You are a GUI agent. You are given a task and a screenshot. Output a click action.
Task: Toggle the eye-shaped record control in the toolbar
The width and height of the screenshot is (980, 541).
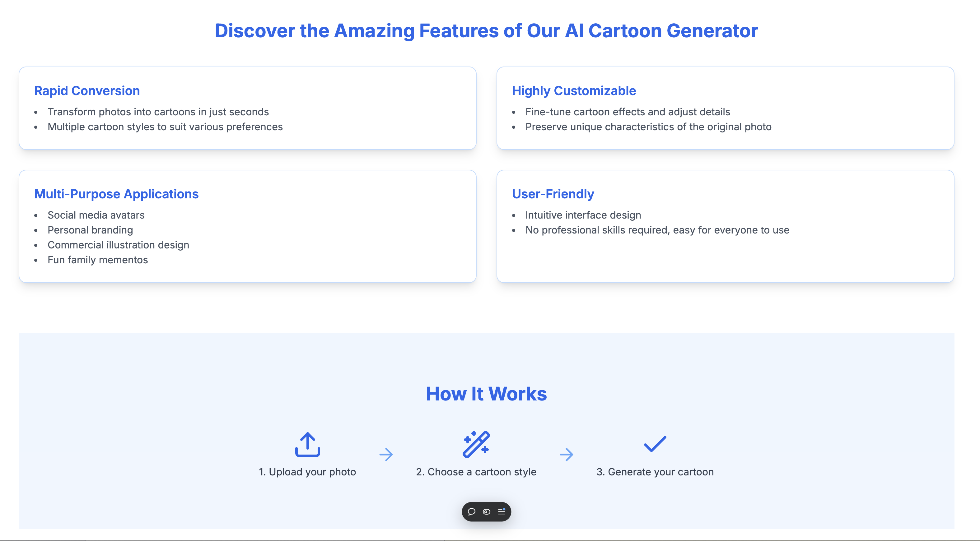click(487, 512)
